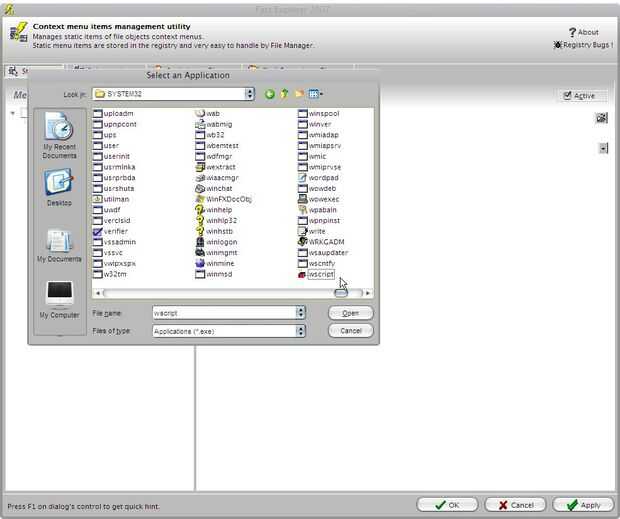Collapse the tree arrow in left menu pane
This screenshot has height=519, width=620.
tap(13, 113)
